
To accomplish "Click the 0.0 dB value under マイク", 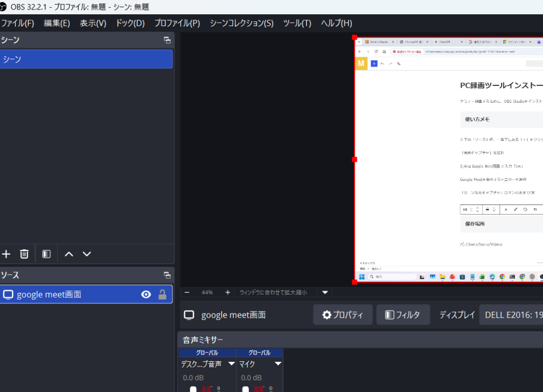I will tap(251, 378).
